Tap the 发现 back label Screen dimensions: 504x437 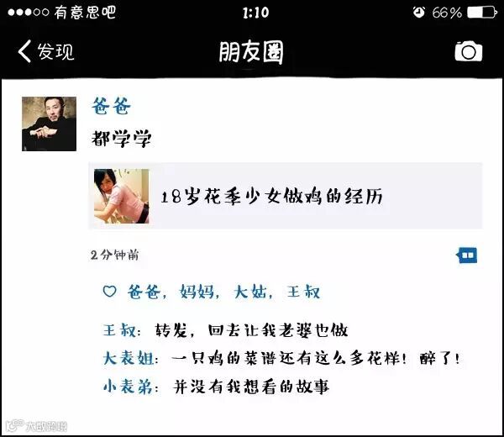pos(55,51)
